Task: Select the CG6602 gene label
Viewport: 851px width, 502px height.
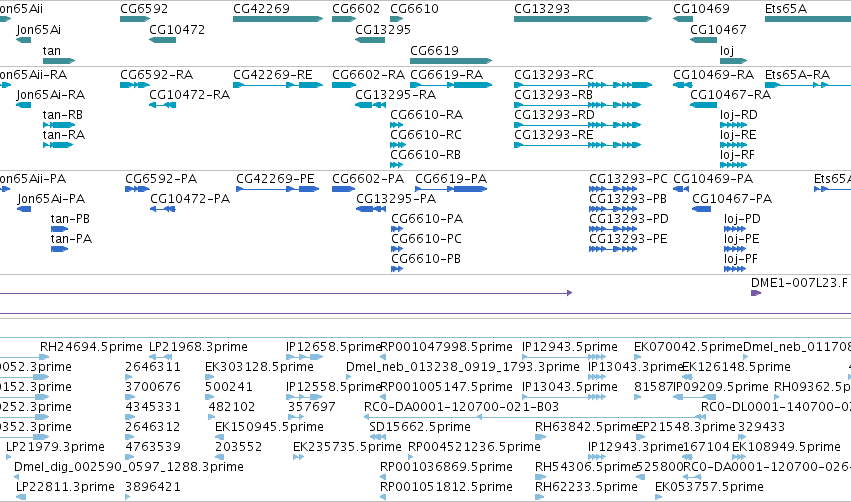Action: (356, 9)
